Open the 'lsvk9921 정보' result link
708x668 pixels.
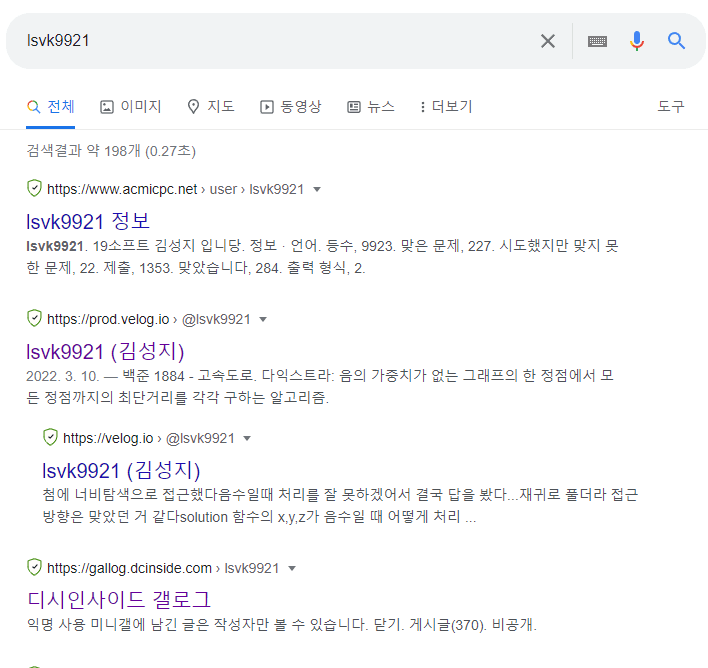pos(88,221)
